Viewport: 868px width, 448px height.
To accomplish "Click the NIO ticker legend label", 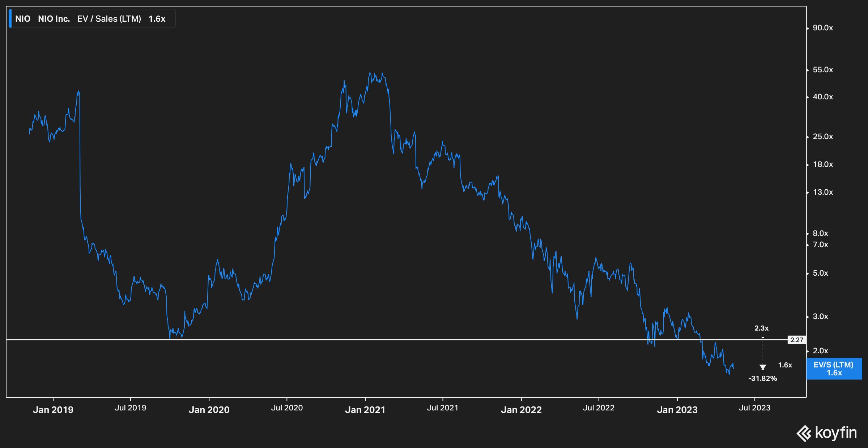I will [x=23, y=19].
